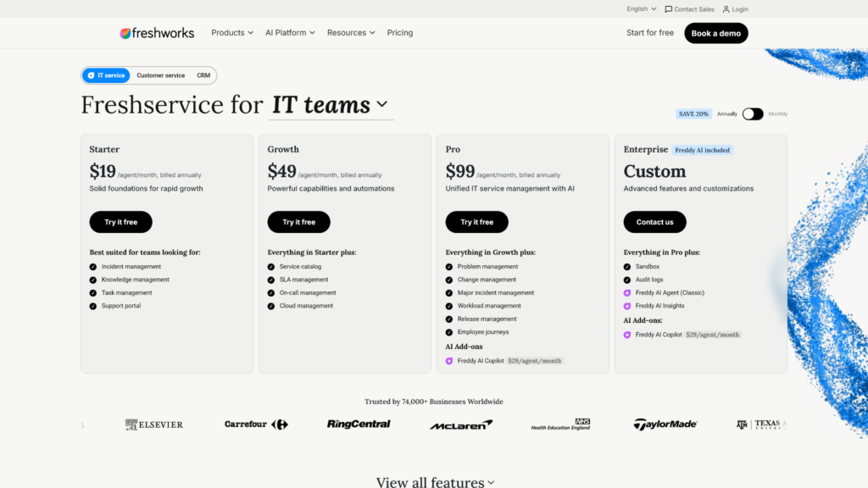Click the Problem management check icon
Image resolution: width=868 pixels, height=488 pixels.
point(449,267)
